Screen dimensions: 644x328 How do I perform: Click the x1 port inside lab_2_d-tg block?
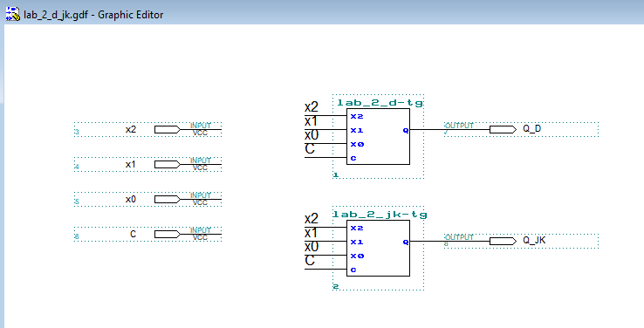357,130
